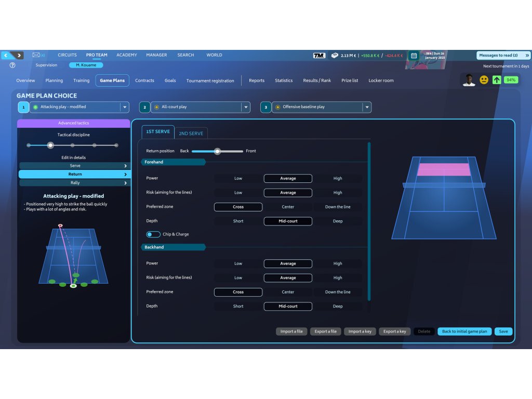Viewport: 532px width, 399px height.
Task: Set Forehand Preferred zone to Center
Action: coord(288,207)
